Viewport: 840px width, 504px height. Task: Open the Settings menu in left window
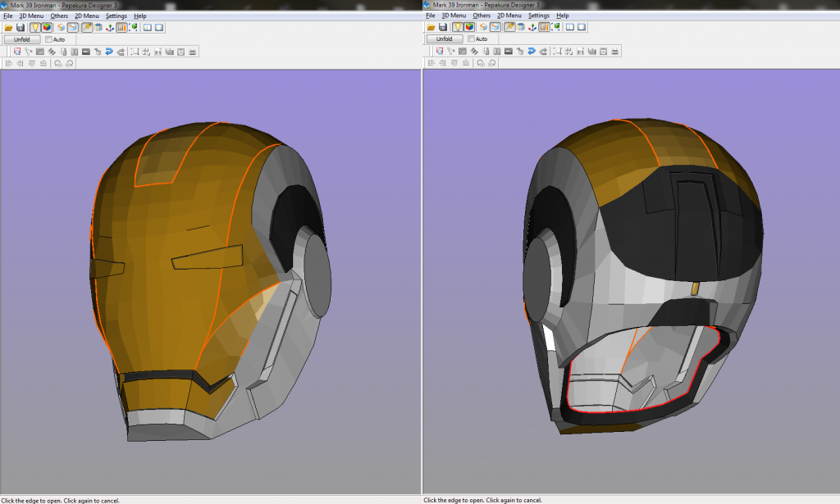(116, 16)
